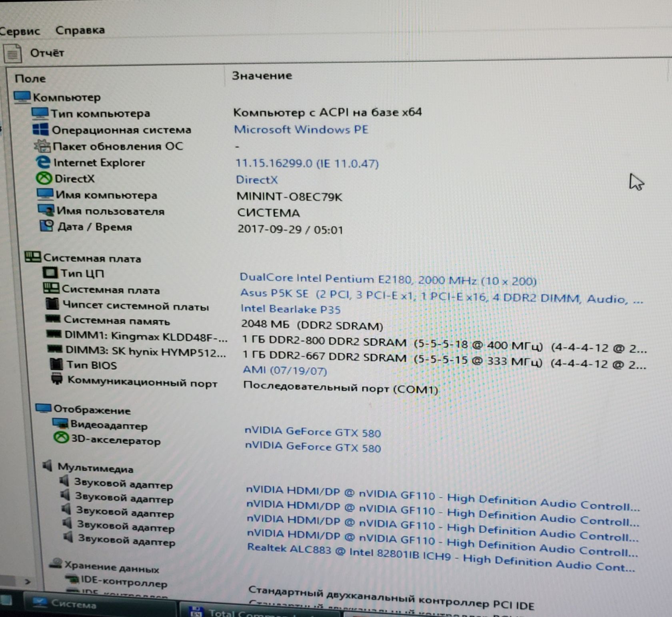Click the Имя компьютера icon

pyautogui.click(x=45, y=194)
